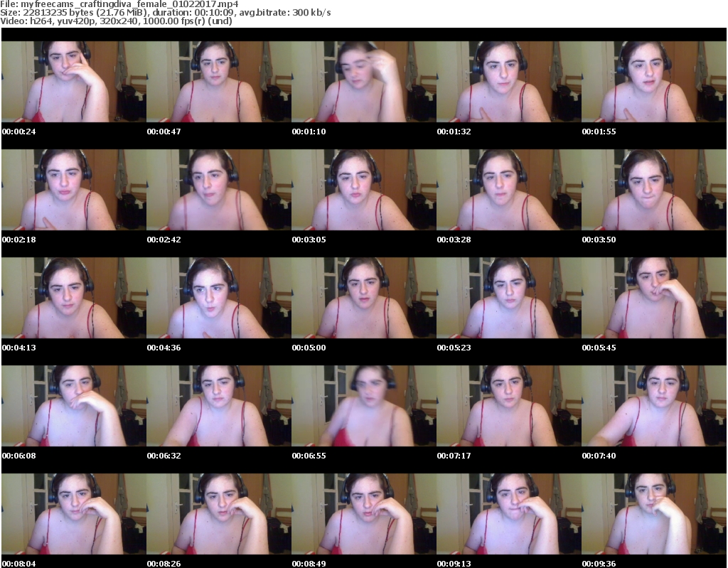Click the timestamp text 00:07:17

(x=454, y=456)
